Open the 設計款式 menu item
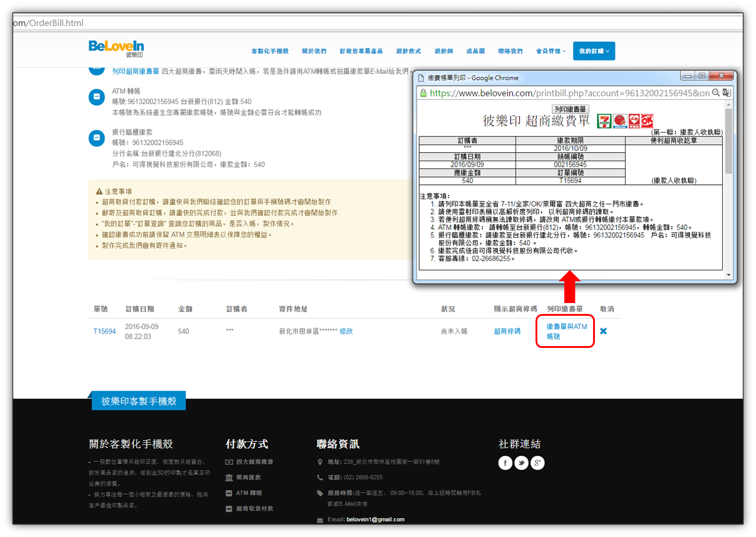 click(409, 52)
